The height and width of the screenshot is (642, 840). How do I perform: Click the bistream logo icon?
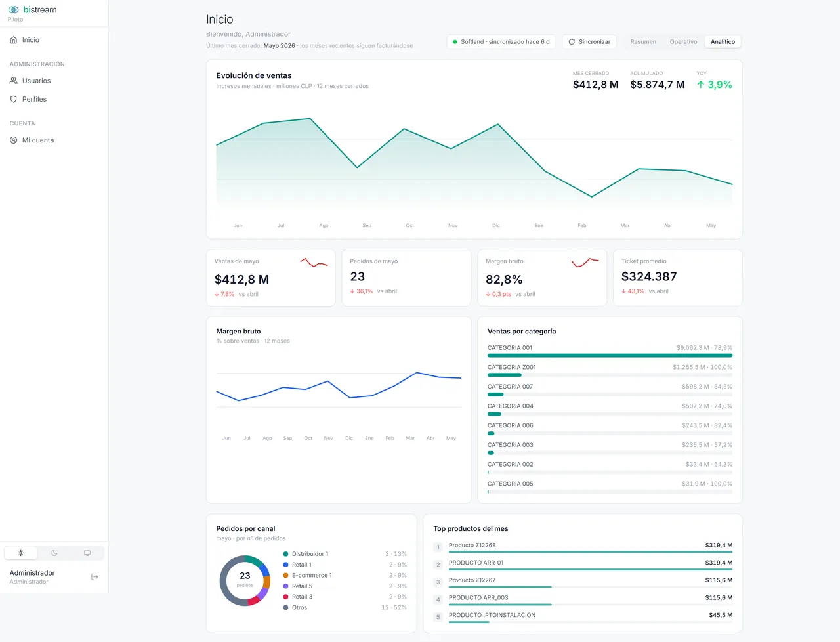point(13,10)
